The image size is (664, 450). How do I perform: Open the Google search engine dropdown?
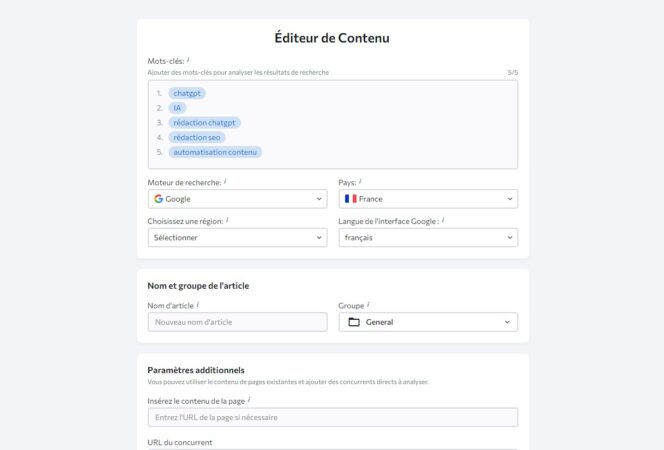[x=236, y=199]
